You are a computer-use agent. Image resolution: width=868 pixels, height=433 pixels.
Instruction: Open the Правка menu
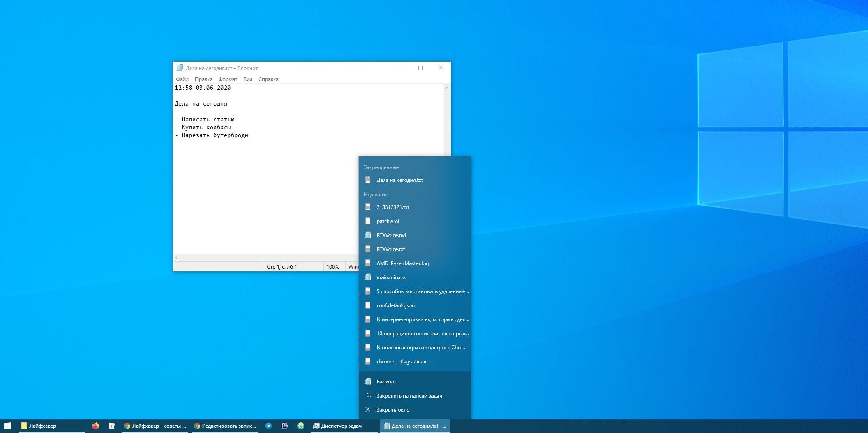(x=203, y=79)
